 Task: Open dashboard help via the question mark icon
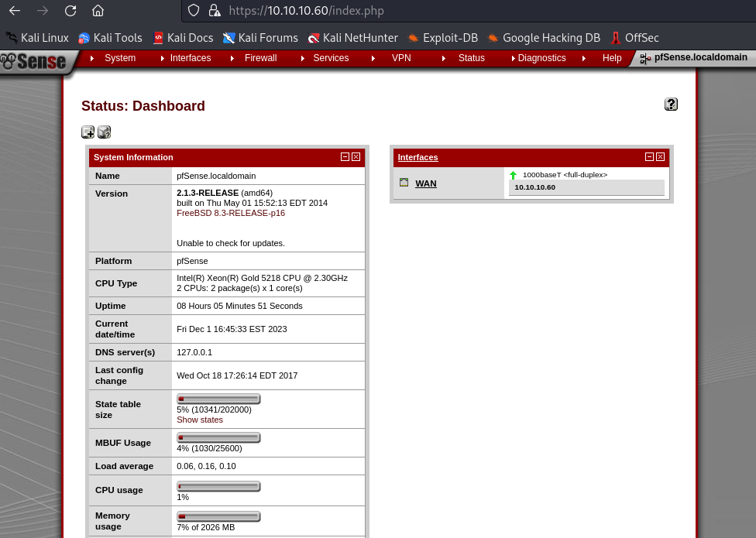point(671,104)
